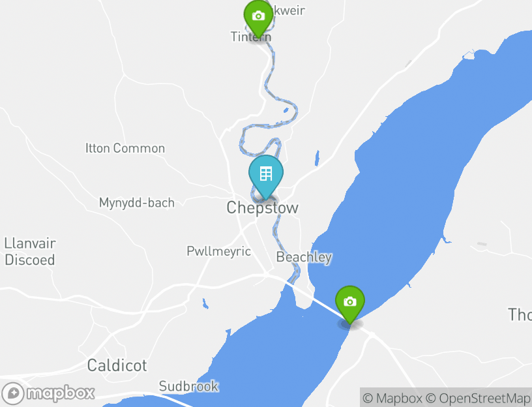Click the tiny pond beside the river loop

tap(286, 110)
